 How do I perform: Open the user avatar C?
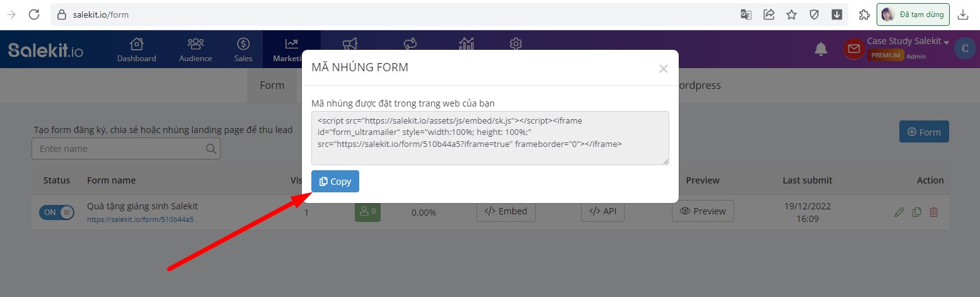(x=965, y=49)
